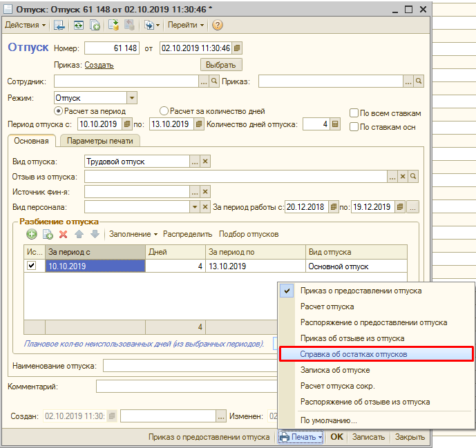Open the Действия dropdown menu

(x=26, y=25)
